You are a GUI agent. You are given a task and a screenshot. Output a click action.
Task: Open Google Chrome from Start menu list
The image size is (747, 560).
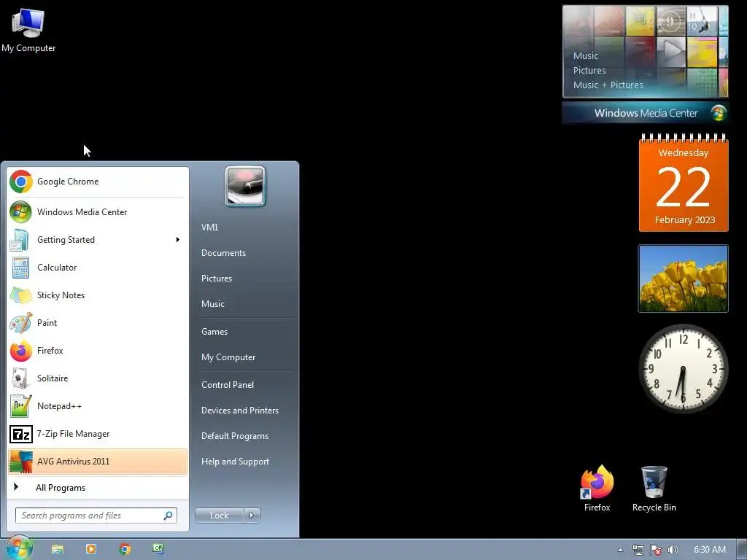point(98,182)
